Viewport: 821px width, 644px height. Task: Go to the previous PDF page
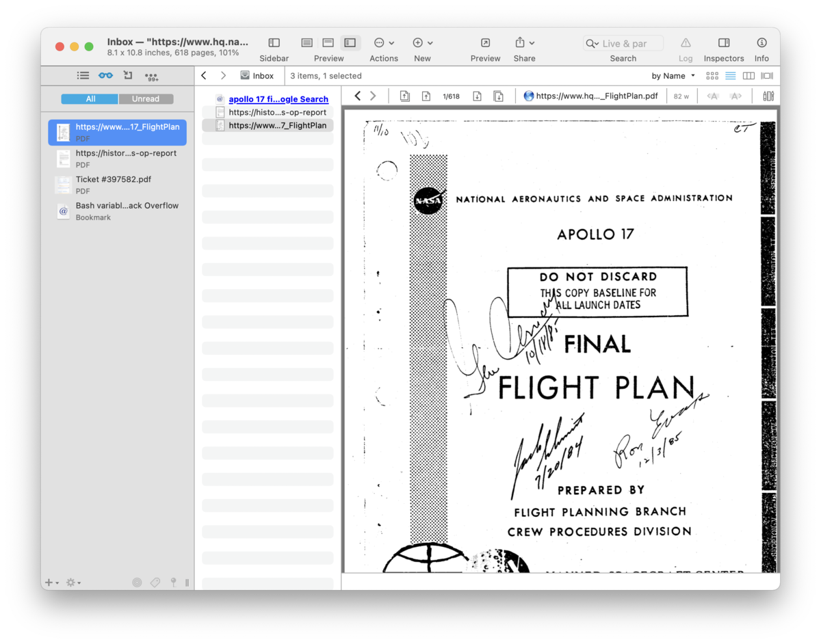pos(426,96)
